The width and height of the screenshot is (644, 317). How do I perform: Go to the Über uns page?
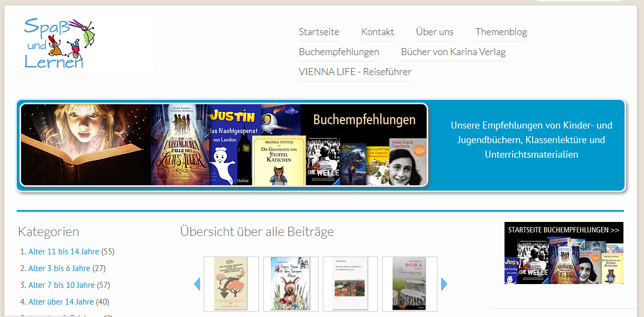coord(435,32)
